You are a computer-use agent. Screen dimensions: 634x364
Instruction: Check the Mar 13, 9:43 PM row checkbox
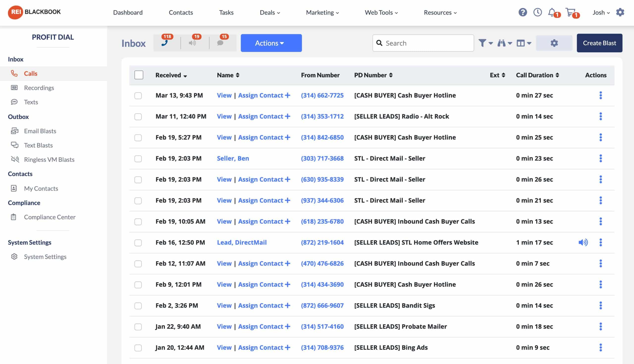[x=138, y=96]
